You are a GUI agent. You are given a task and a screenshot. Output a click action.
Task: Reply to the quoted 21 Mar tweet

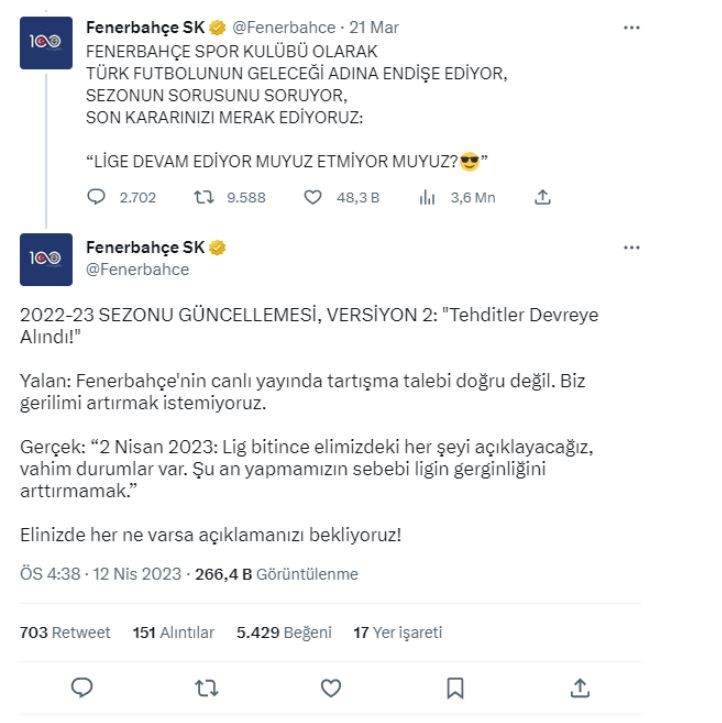point(96,197)
